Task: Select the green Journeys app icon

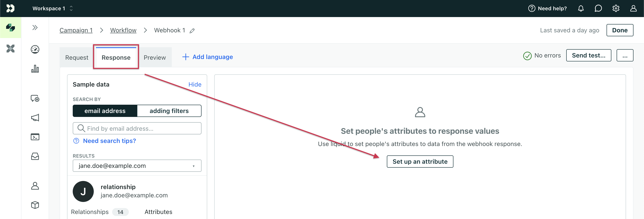Action: pyautogui.click(x=11, y=28)
